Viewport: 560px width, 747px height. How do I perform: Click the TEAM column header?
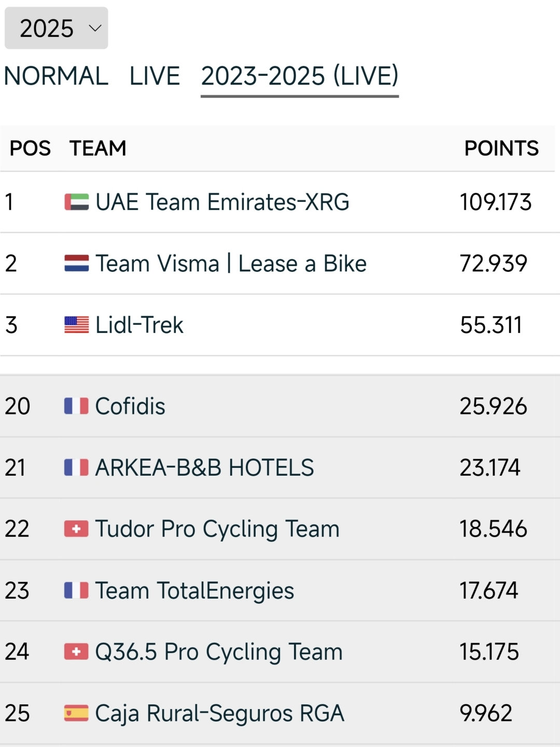click(98, 148)
